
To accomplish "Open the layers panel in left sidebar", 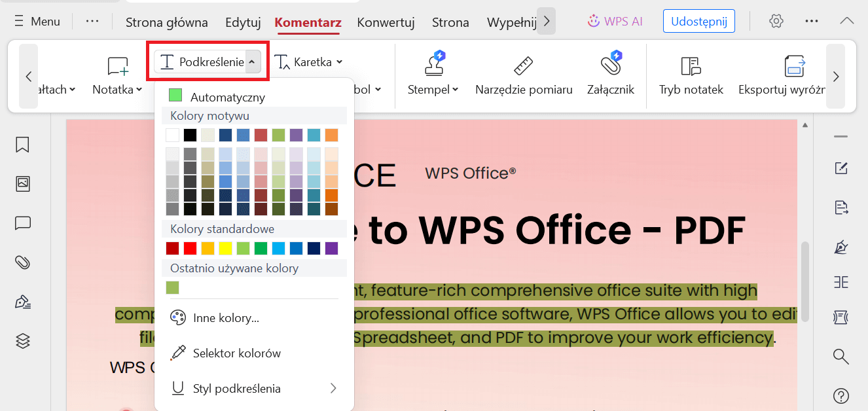I will (x=23, y=341).
